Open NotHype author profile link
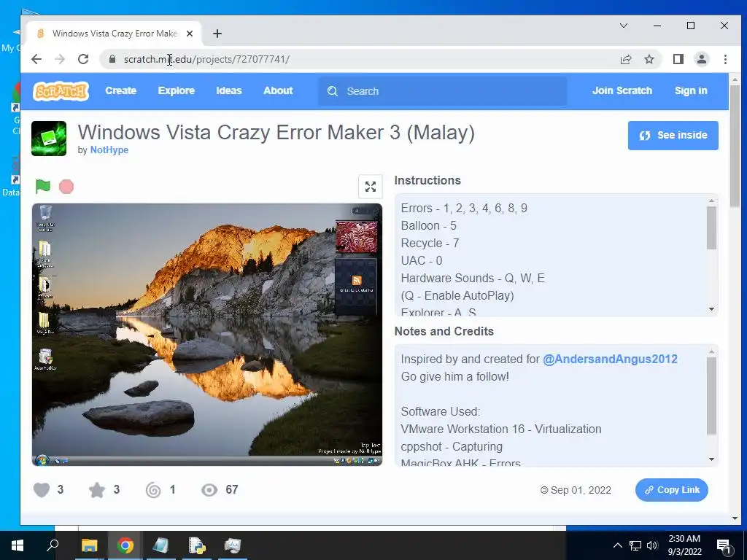 [109, 150]
